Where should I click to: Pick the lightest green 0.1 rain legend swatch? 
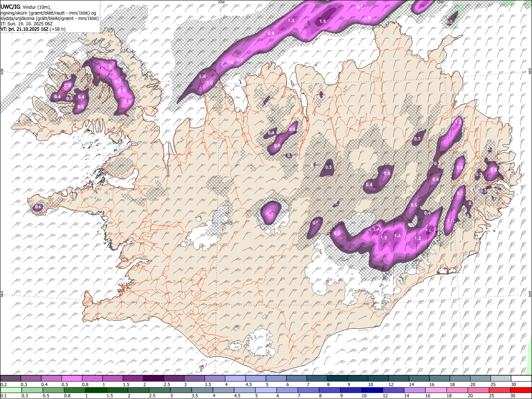click(11, 390)
